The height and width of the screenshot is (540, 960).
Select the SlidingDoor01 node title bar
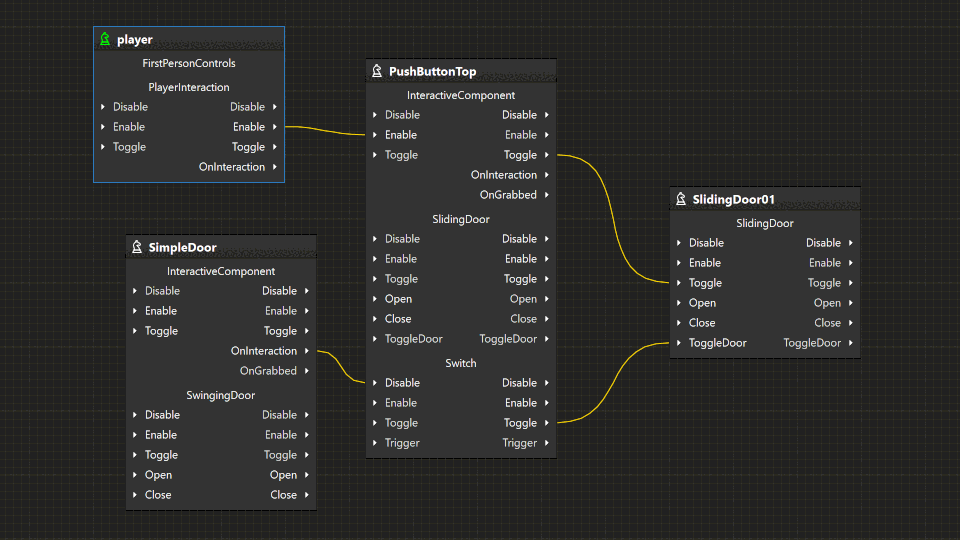(765, 200)
